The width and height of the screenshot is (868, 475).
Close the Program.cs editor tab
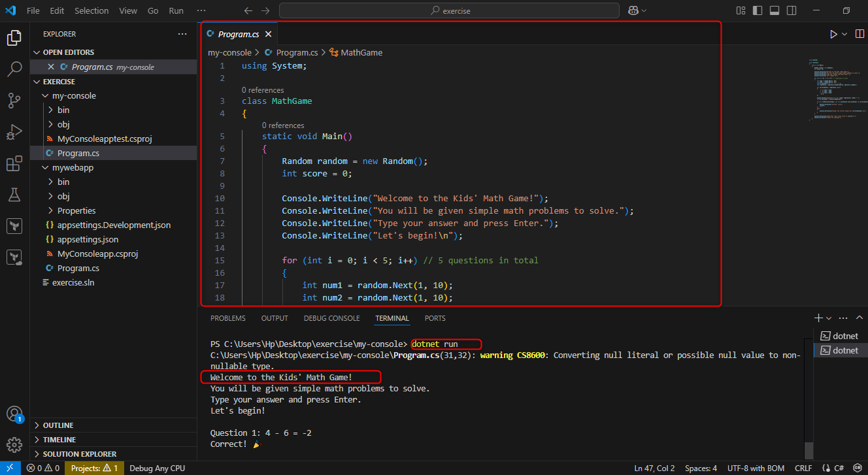tap(268, 34)
